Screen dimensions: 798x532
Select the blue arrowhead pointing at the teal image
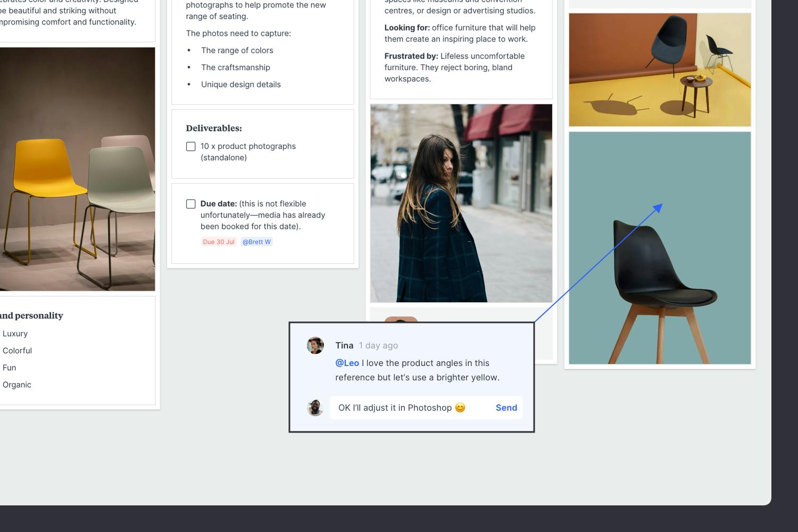point(658,207)
